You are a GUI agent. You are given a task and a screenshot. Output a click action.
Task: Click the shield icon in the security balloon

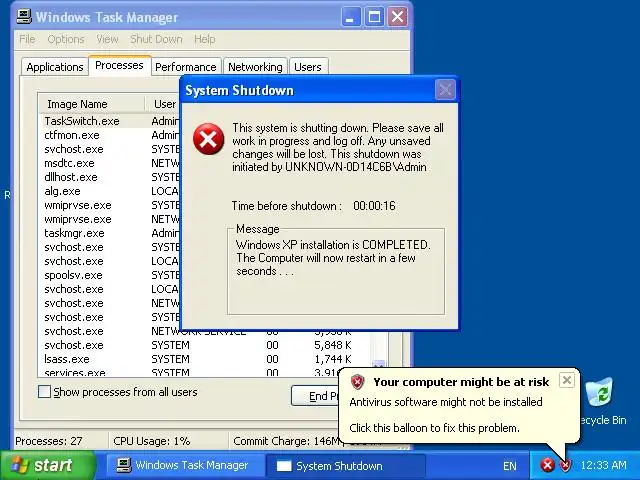pyautogui.click(x=358, y=382)
